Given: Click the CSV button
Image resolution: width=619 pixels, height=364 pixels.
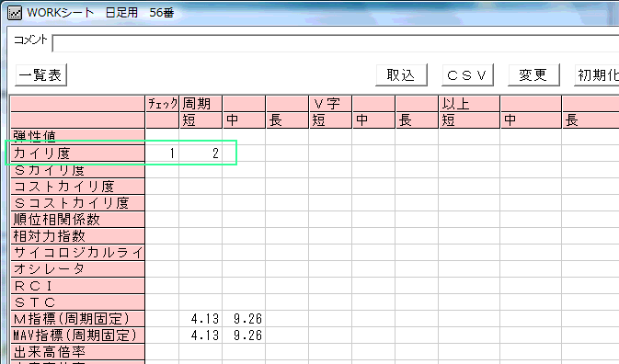Looking at the screenshot, I should click(x=467, y=75).
